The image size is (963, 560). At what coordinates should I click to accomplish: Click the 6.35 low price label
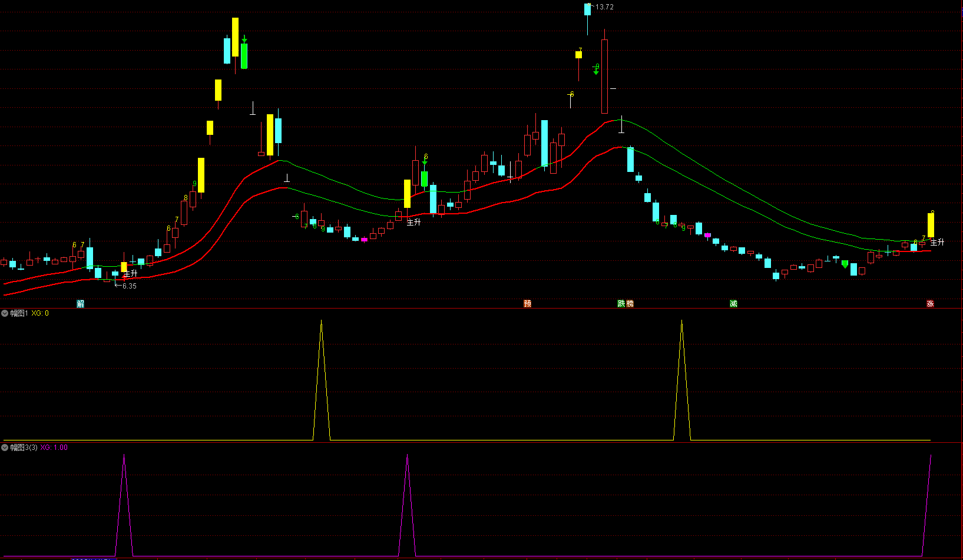[x=129, y=286]
